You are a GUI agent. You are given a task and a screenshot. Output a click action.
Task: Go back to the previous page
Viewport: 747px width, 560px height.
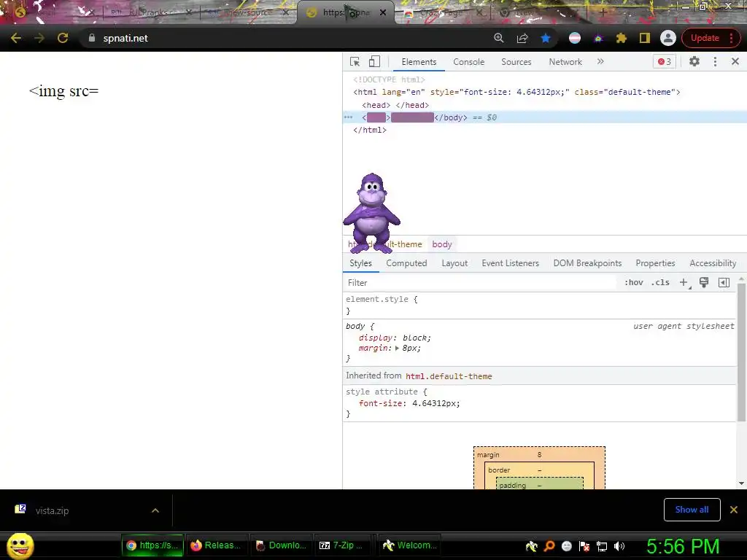(16, 38)
